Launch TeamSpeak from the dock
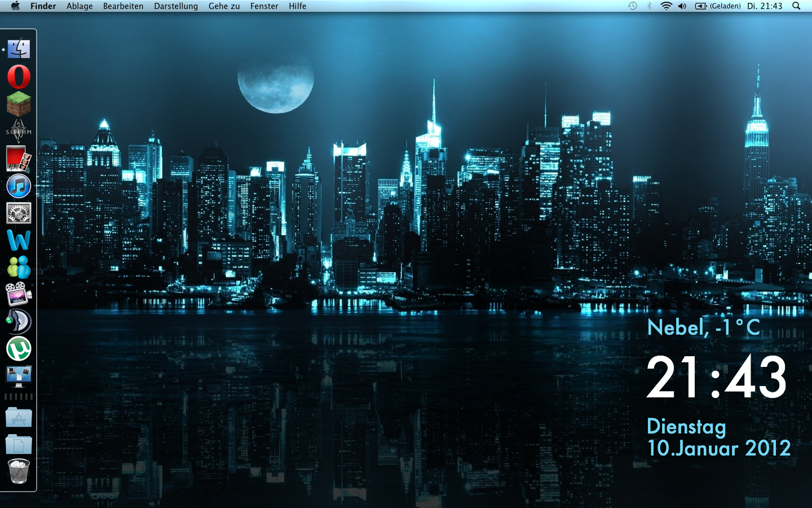The image size is (812, 508). (19, 322)
